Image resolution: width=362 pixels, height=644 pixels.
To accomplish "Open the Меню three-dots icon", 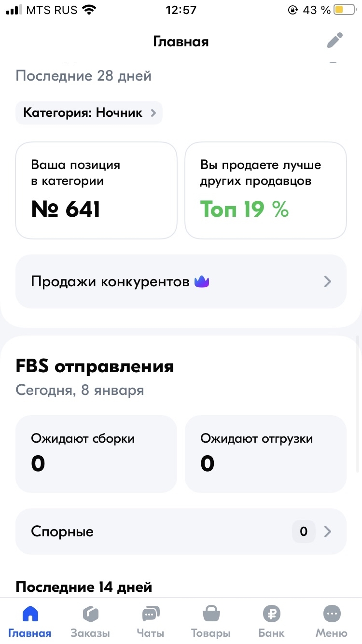I will click(x=332, y=614).
